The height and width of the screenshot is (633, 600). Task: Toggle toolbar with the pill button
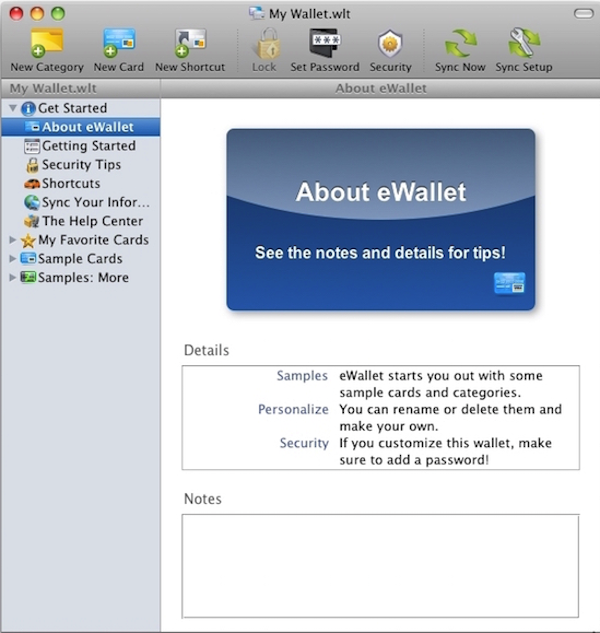[x=583, y=14]
